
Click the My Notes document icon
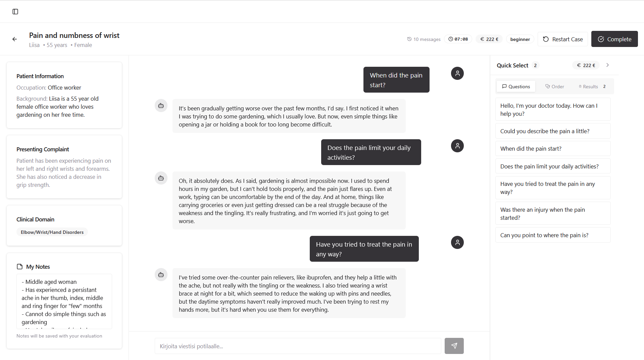(x=20, y=267)
